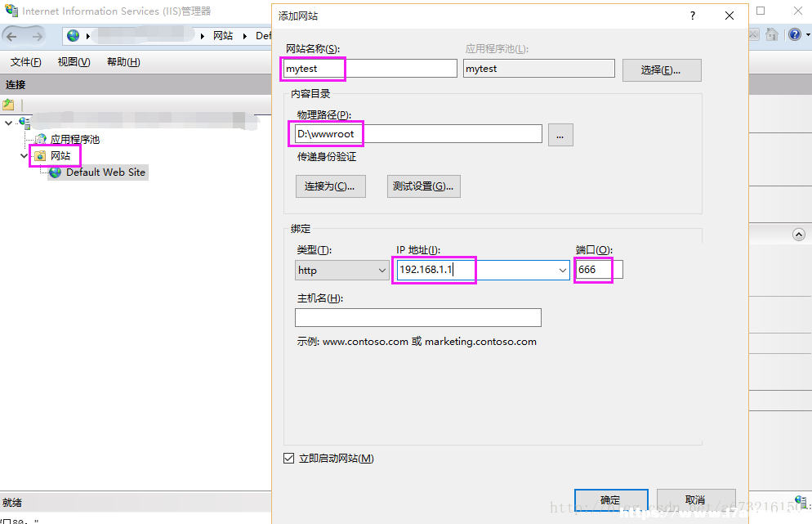Image resolution: width=812 pixels, height=524 pixels.
Task: Open the 文件(F) menu
Action: (26, 62)
